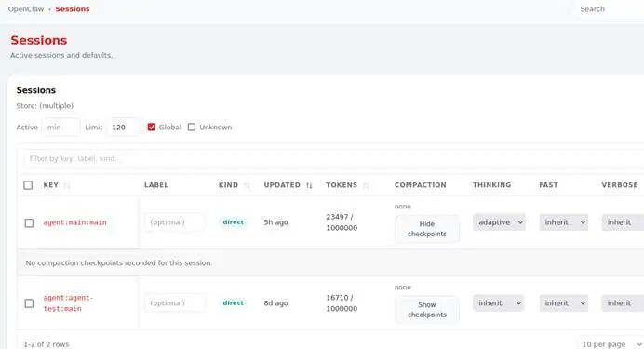This screenshot has height=349, width=644.
Task: Click the Filter by key, label, kind box
Action: [x=333, y=158]
